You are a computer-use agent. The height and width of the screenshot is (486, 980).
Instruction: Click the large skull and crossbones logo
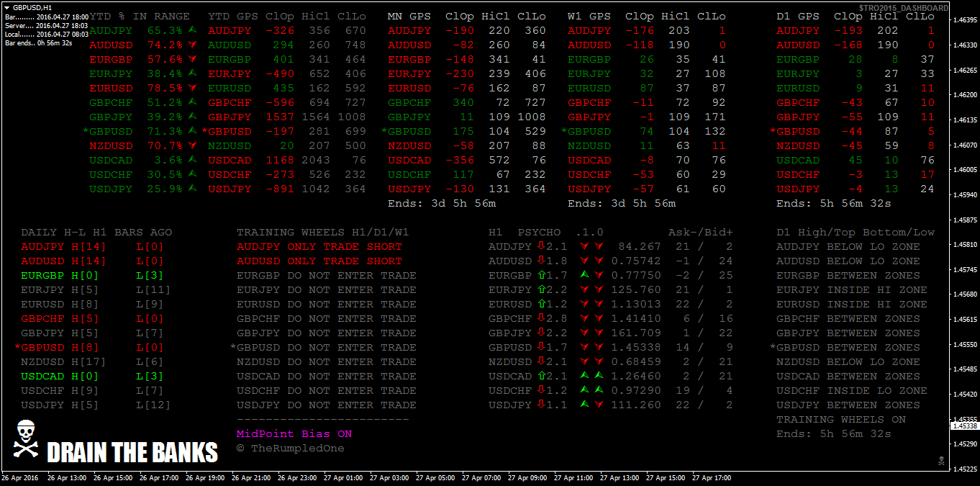[25, 440]
